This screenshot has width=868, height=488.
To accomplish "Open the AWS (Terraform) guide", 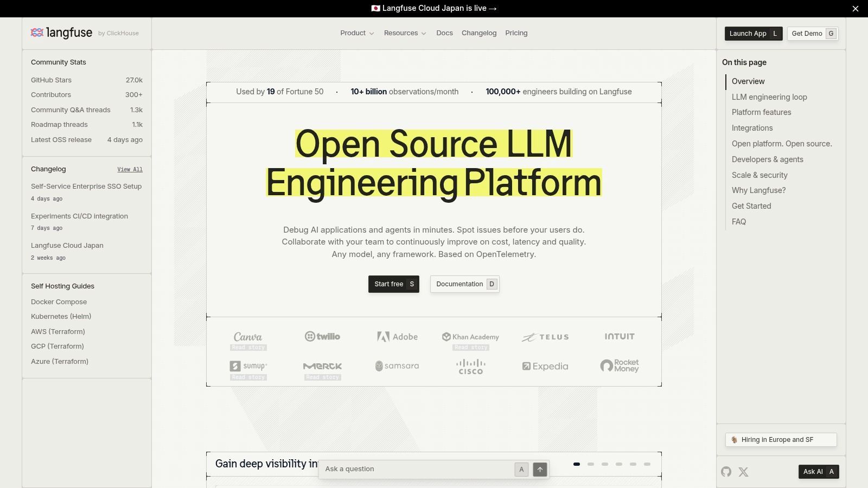I will [58, 332].
